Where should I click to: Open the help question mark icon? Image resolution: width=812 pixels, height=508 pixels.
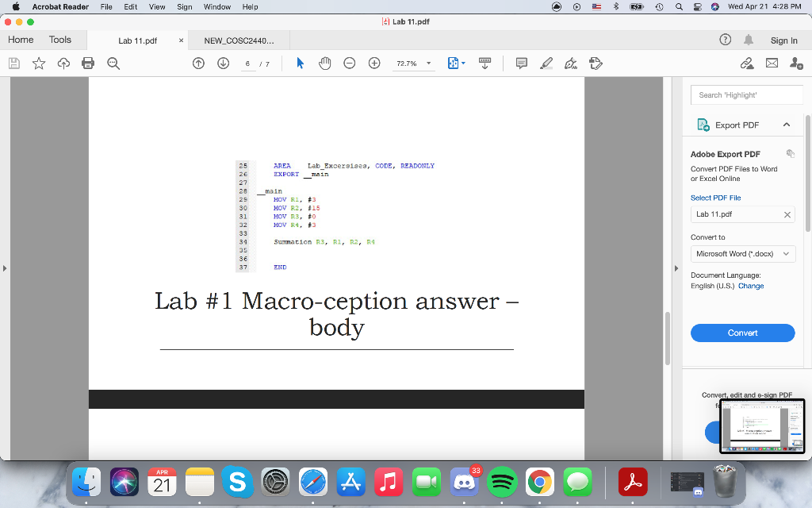[725, 40]
